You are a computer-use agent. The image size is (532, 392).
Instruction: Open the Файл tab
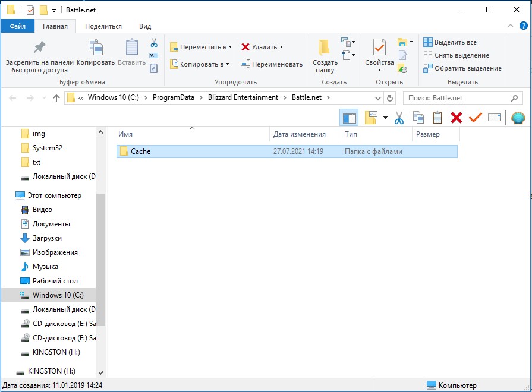point(18,26)
